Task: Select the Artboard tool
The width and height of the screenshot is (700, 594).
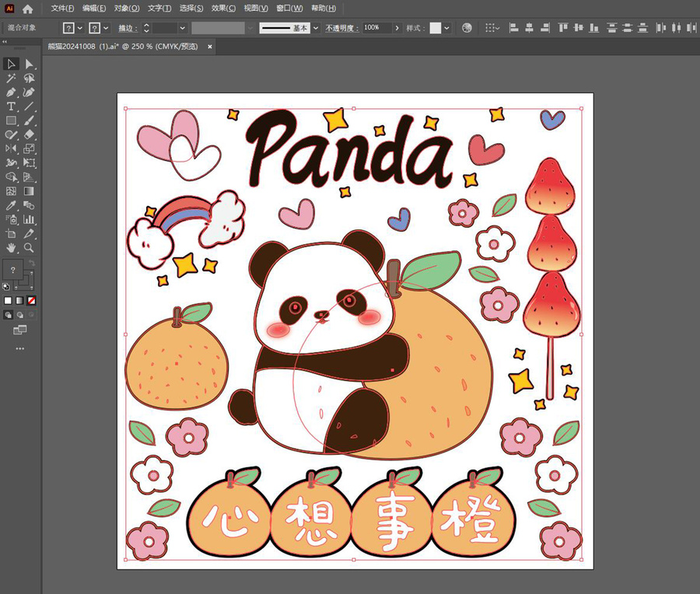Action: 11,233
